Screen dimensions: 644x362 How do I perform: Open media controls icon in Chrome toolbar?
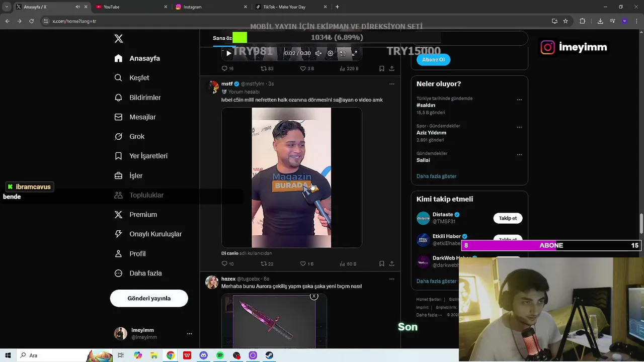(612, 21)
